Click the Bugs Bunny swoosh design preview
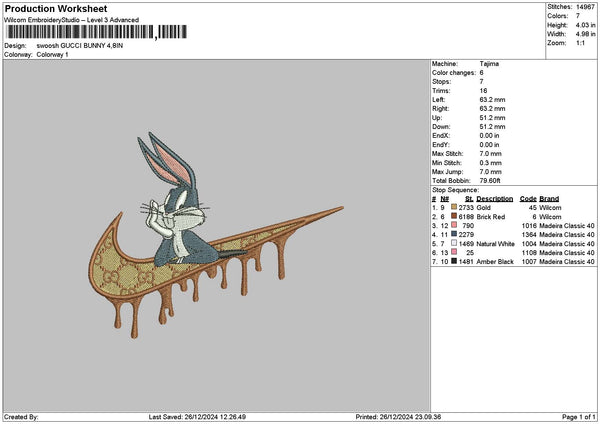Screen dimensions: 600x424 coord(216,235)
